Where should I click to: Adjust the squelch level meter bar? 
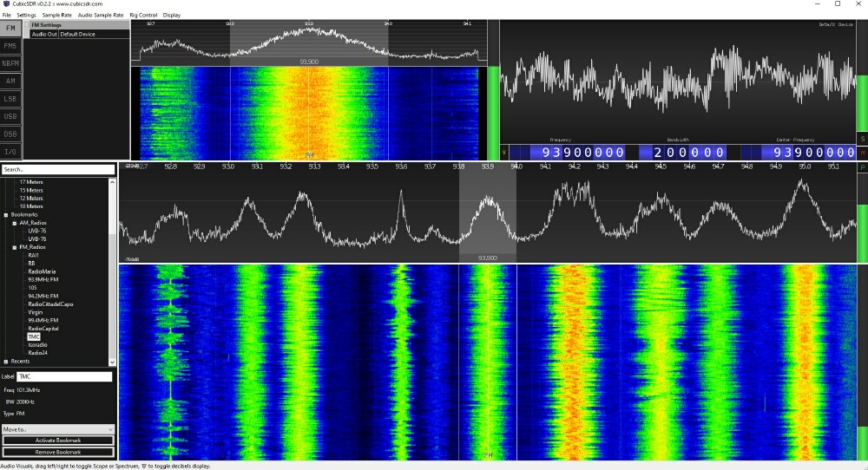493,90
